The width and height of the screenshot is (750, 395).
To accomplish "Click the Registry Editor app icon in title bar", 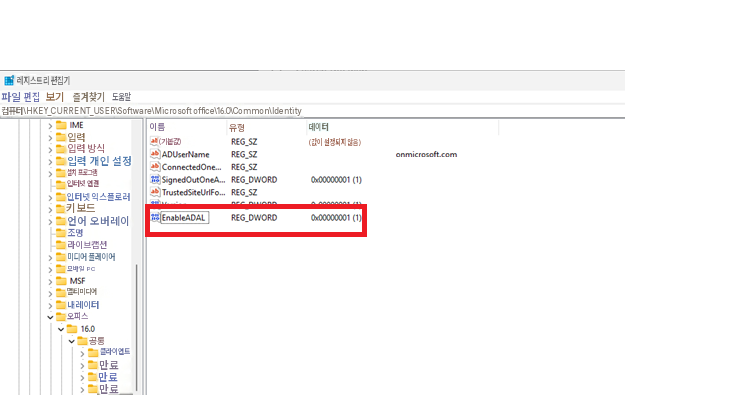I will (x=9, y=80).
